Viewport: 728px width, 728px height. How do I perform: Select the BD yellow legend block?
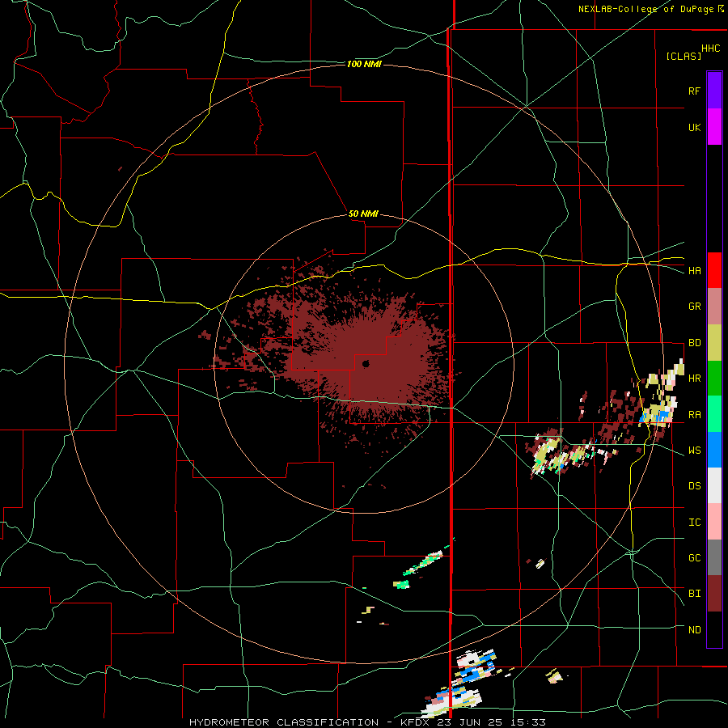[714, 343]
